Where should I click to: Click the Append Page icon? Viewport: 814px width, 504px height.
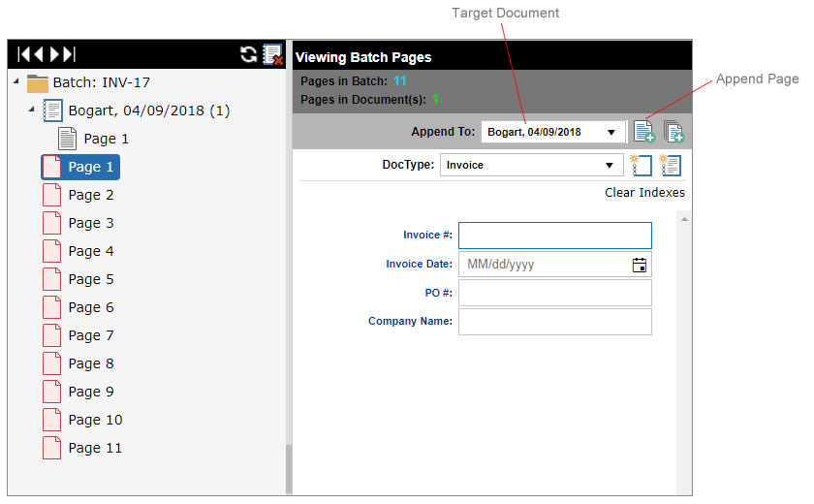tap(643, 132)
